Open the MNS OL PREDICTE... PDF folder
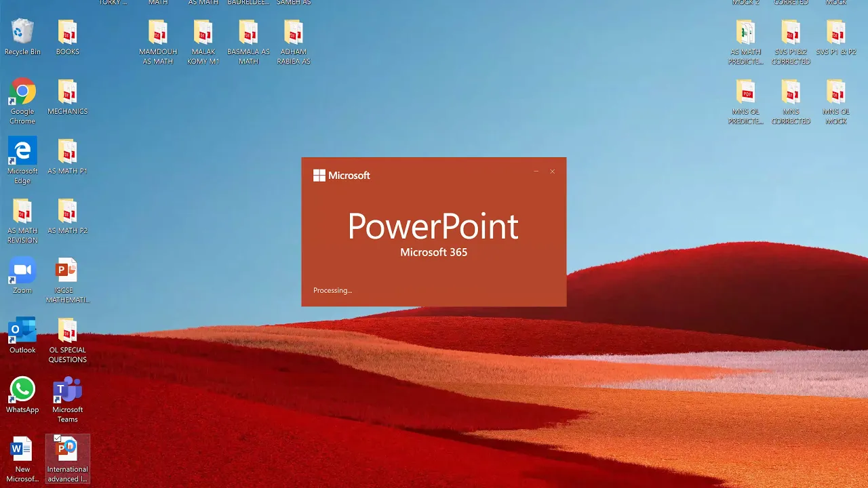 click(745, 102)
